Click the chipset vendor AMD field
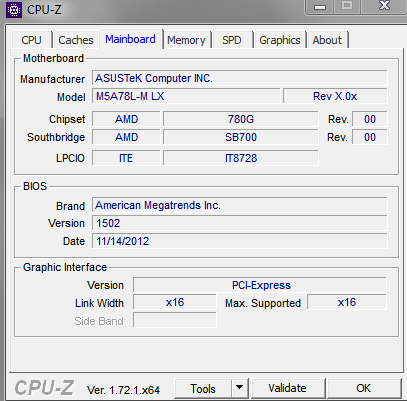 (126, 119)
